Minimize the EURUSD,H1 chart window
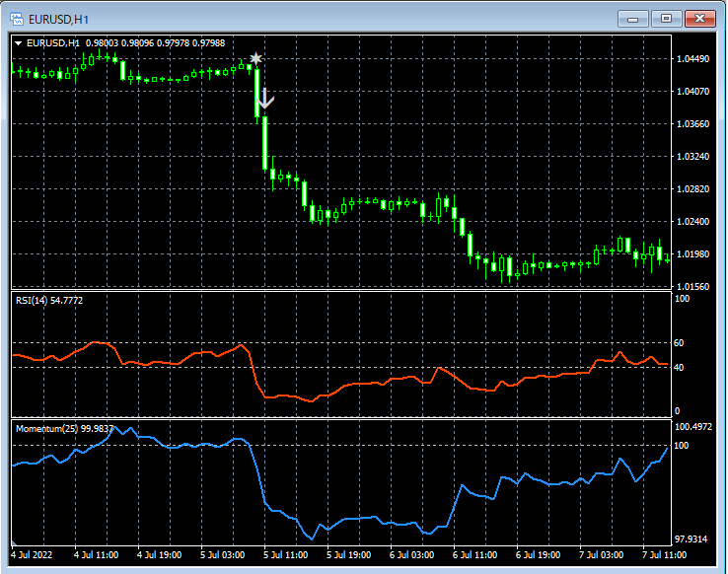Image resolution: width=728 pixels, height=574 pixels. click(x=633, y=19)
